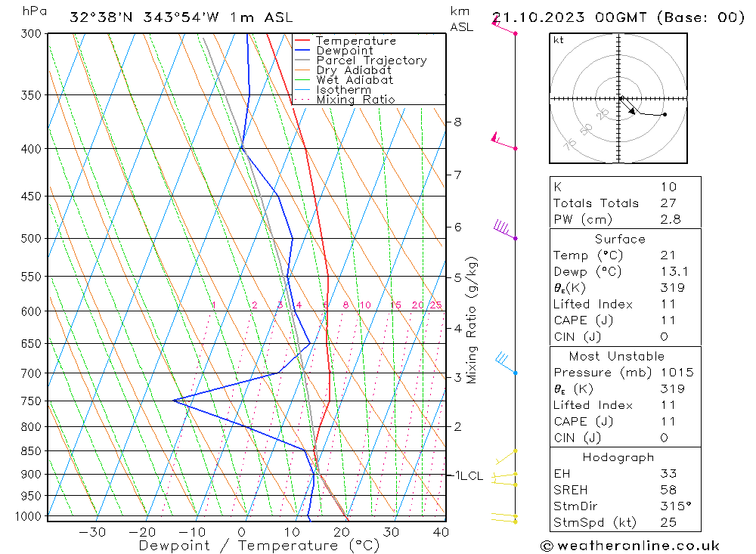Viewport: 756px width, 554px height.
Task: Click the K index value 10
Action: coord(669,187)
